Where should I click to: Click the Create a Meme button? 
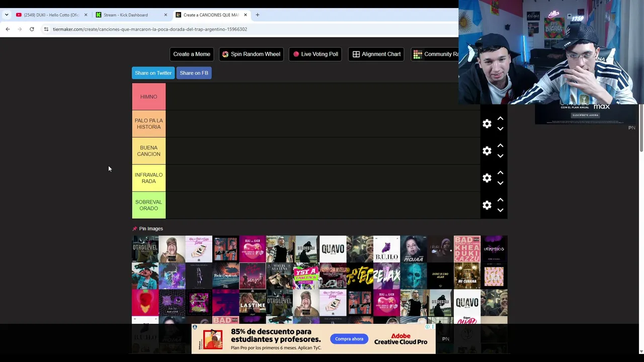[192, 54]
